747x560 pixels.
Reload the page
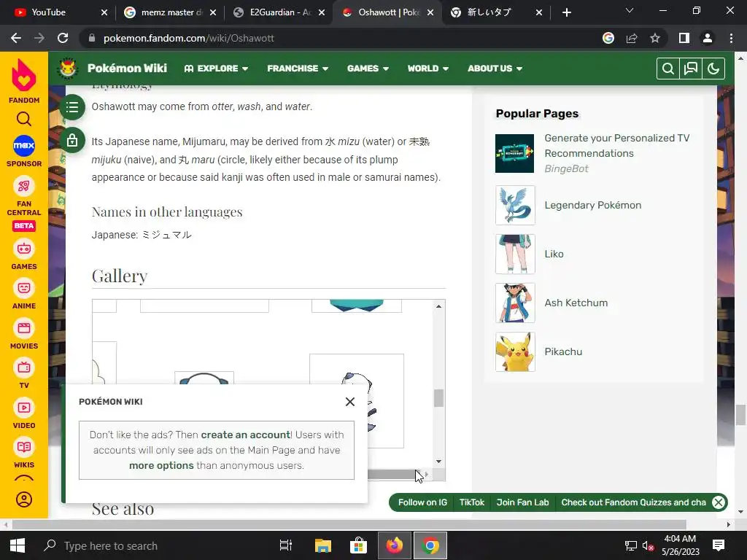(63, 38)
